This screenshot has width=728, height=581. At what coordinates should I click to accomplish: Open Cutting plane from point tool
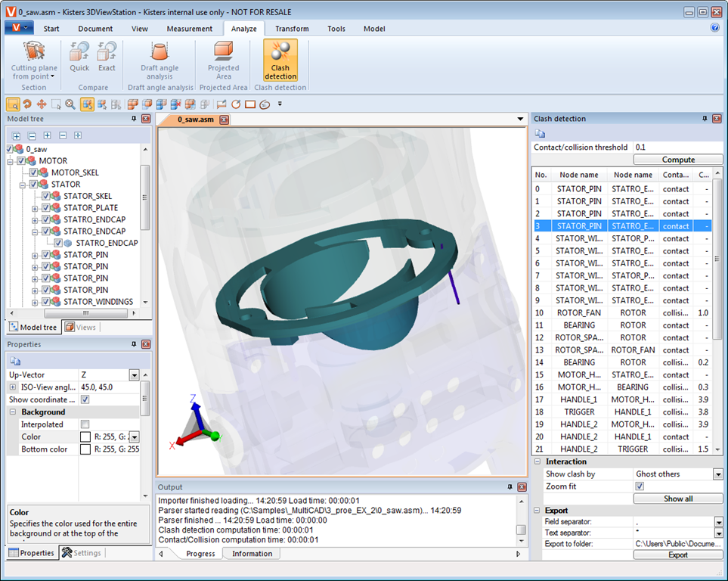click(33, 60)
